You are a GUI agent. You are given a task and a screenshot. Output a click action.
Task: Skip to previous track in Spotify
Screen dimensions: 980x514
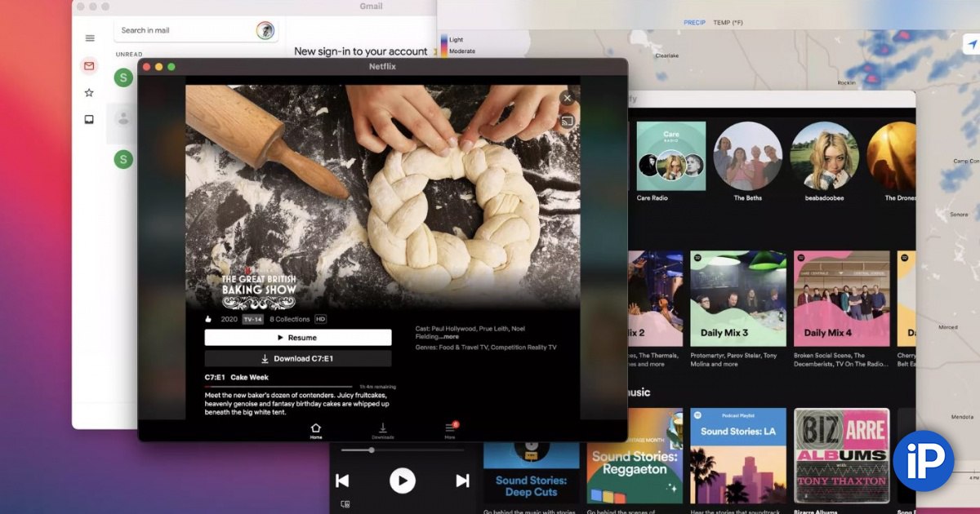[342, 481]
